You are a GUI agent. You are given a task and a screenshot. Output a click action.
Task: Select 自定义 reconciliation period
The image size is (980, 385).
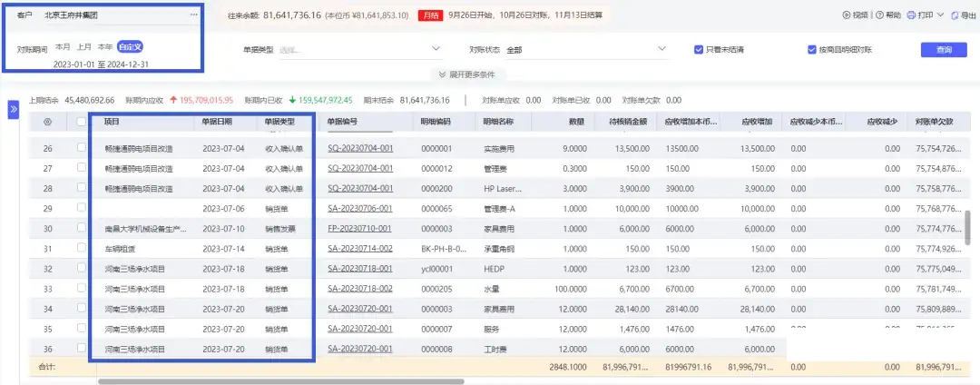click(x=131, y=47)
